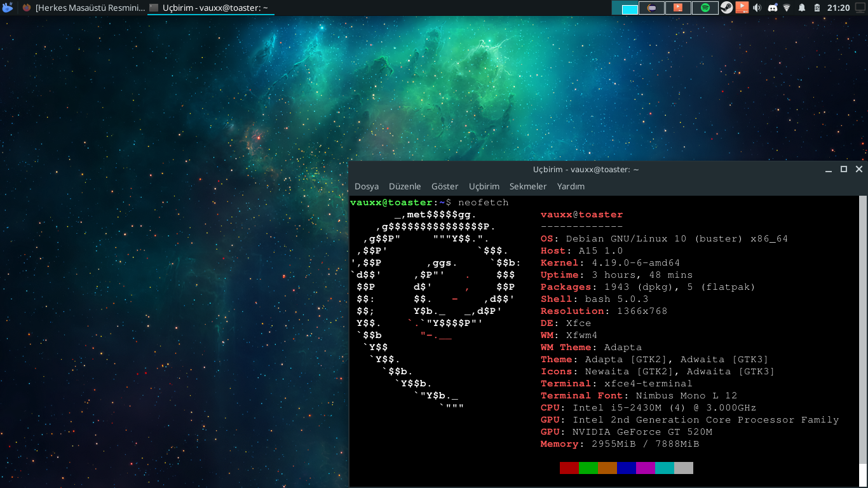Image resolution: width=868 pixels, height=488 pixels.
Task: Click the magenta color block in neofetch
Action: (x=646, y=468)
